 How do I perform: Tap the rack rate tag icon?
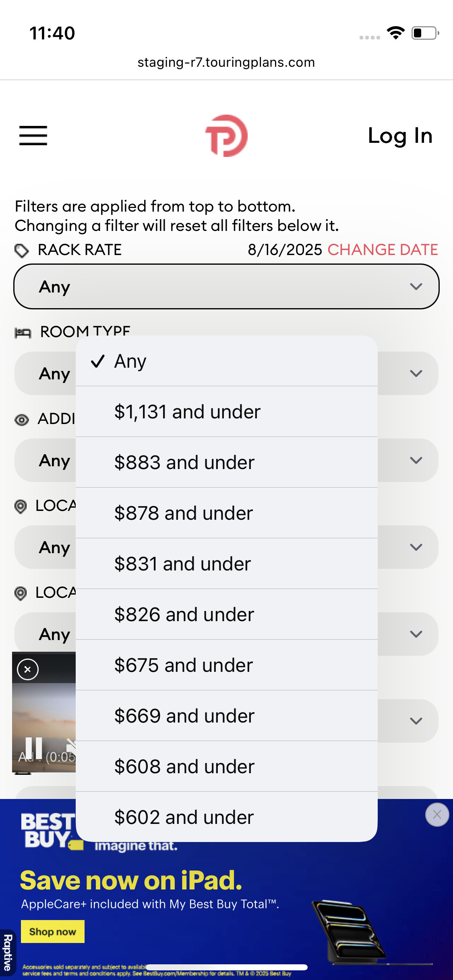coord(21,250)
